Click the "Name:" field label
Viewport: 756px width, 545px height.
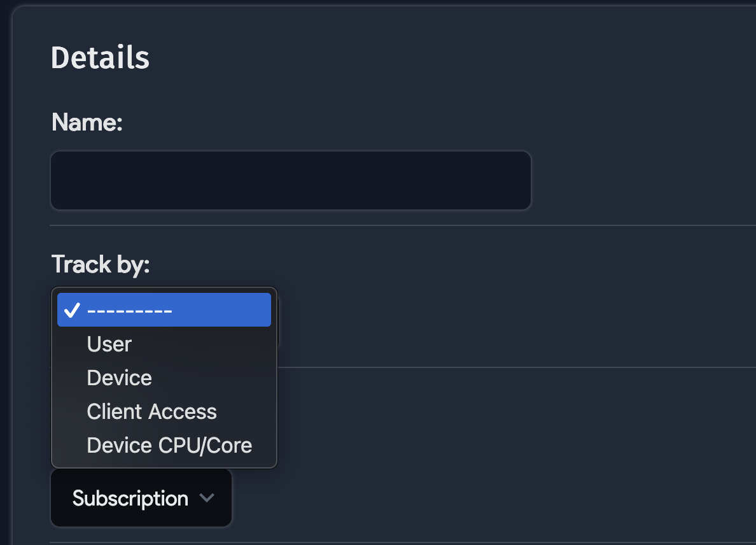(87, 122)
